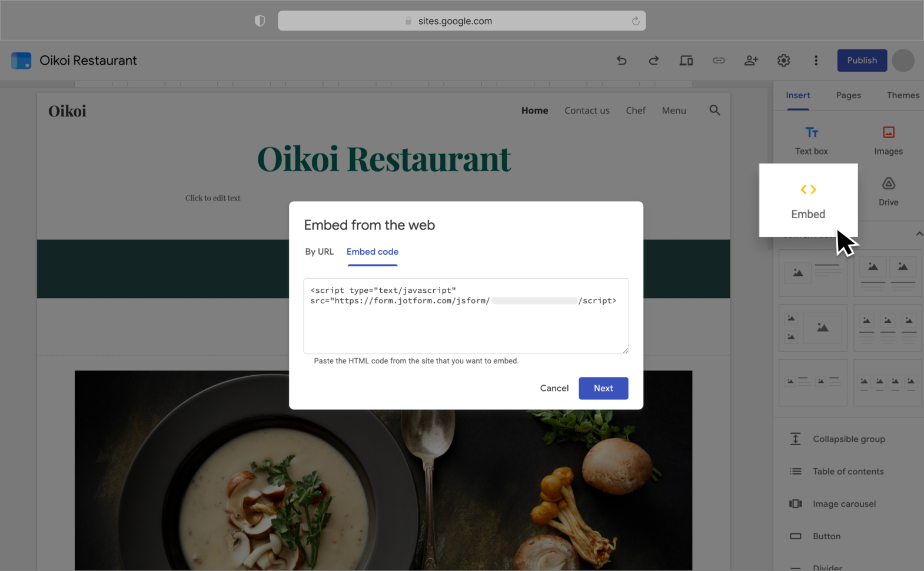Click the site search magnifier icon

coord(714,111)
